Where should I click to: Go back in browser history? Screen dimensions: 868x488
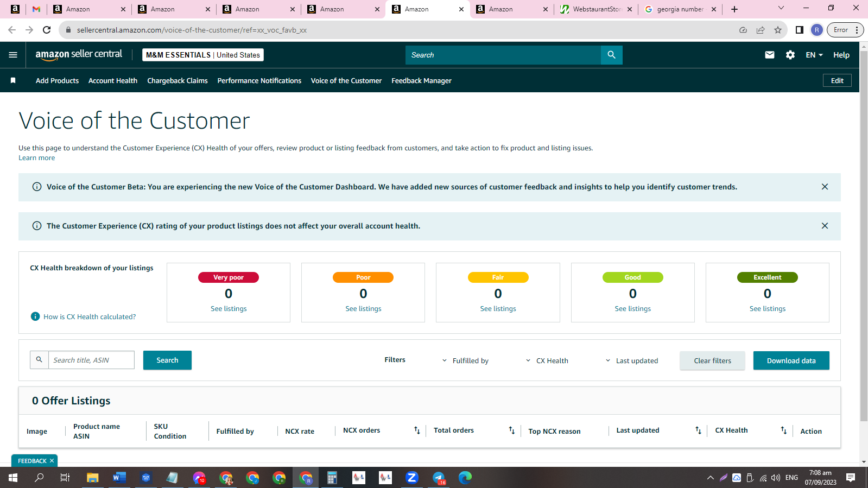click(12, 30)
